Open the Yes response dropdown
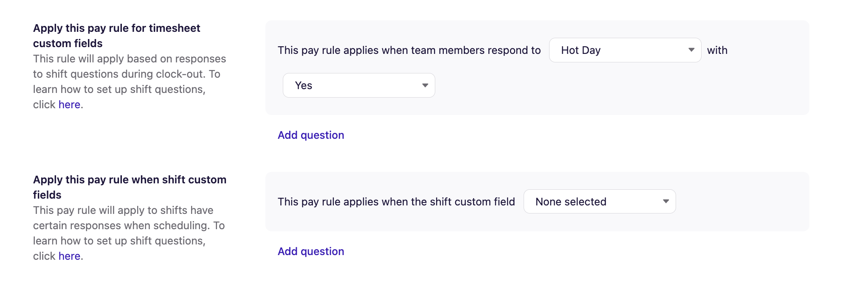Image resolution: width=868 pixels, height=292 pixels. (x=358, y=85)
